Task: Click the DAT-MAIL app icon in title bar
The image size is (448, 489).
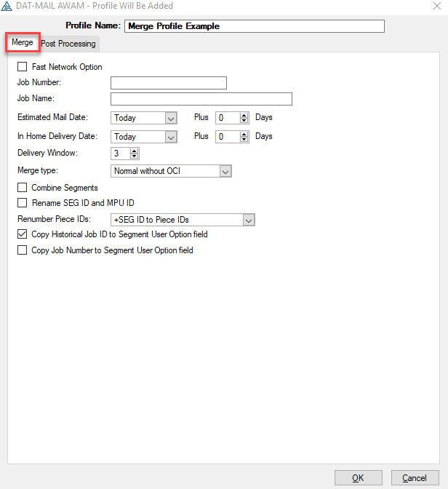Action: [7, 6]
